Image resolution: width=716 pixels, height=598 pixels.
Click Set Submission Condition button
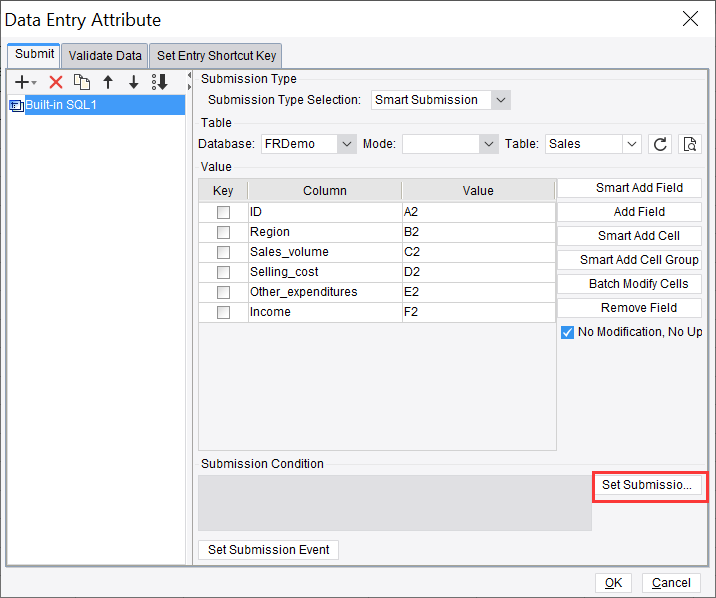[647, 485]
